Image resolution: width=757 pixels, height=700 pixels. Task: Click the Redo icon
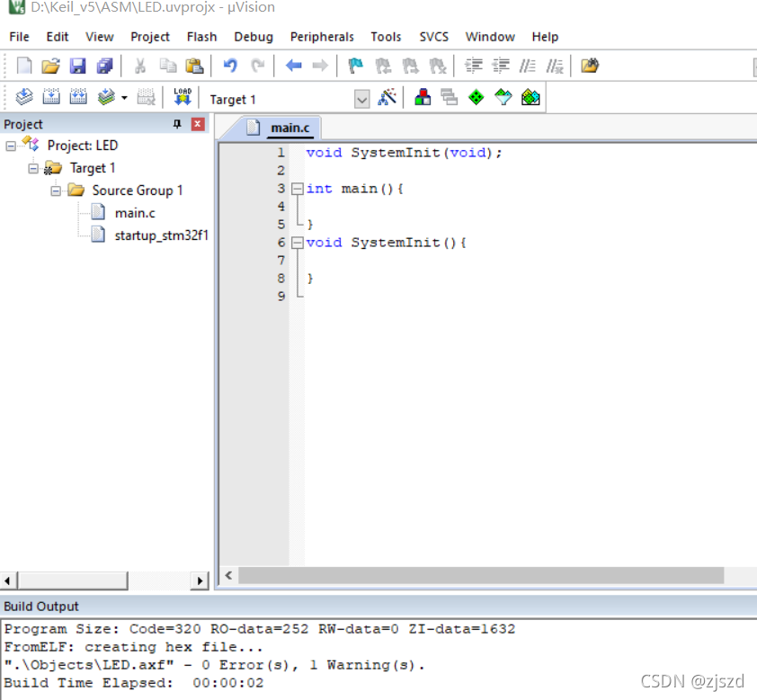click(x=258, y=66)
